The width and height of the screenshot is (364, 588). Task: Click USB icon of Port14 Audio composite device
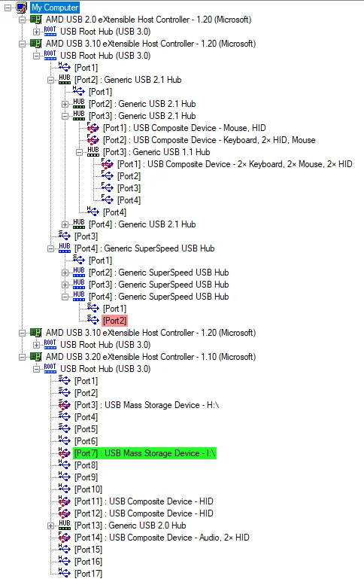pos(65,538)
